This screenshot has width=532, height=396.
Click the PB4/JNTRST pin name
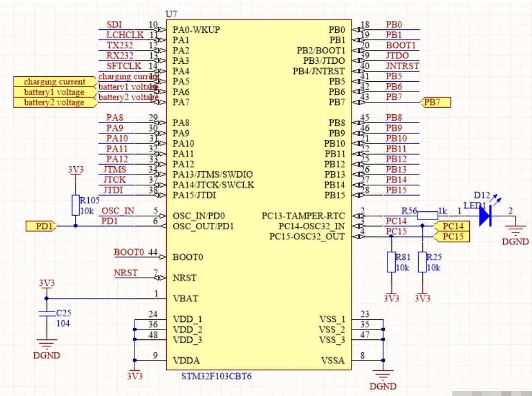pyautogui.click(x=319, y=71)
